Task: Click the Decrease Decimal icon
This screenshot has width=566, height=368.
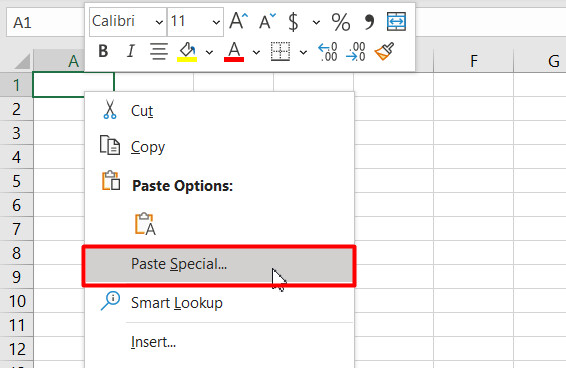Action: click(355, 52)
